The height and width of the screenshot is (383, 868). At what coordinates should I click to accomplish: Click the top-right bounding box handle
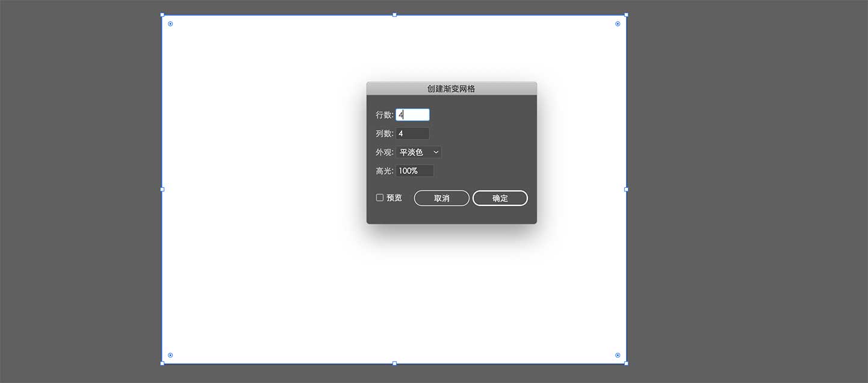pyautogui.click(x=626, y=15)
